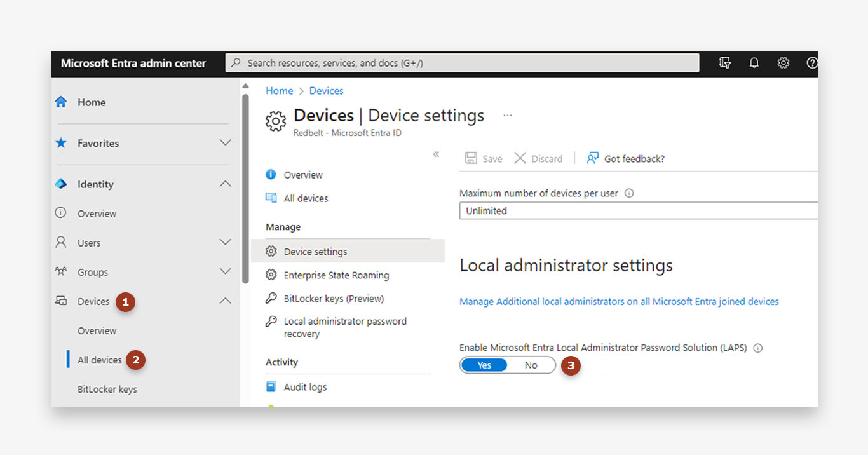Click the search resources input field
Image resolution: width=868 pixels, height=455 pixels.
point(462,63)
